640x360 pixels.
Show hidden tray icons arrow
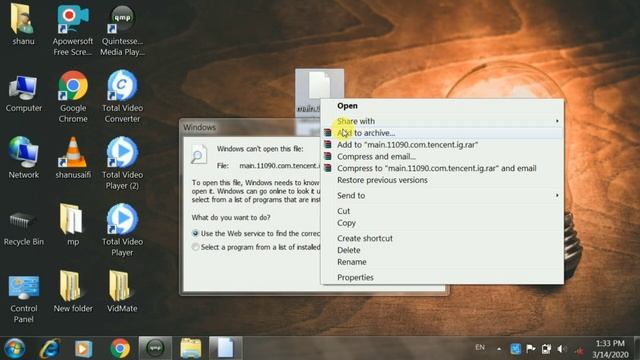pos(499,349)
